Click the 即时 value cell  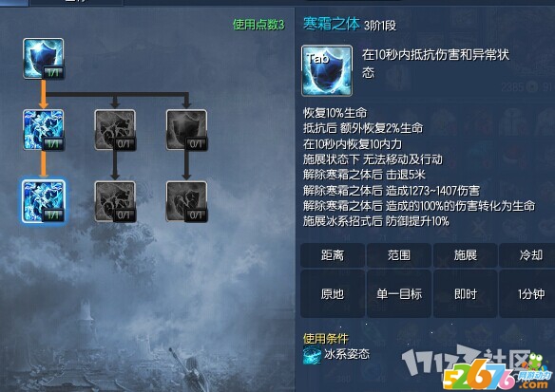465,293
